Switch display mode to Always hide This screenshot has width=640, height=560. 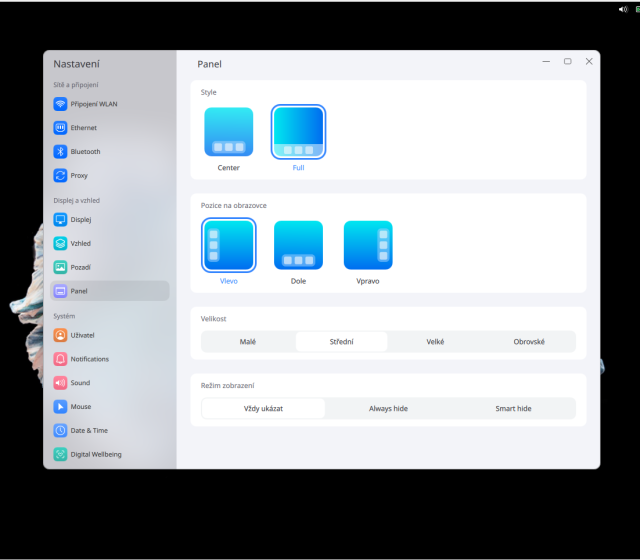point(388,408)
